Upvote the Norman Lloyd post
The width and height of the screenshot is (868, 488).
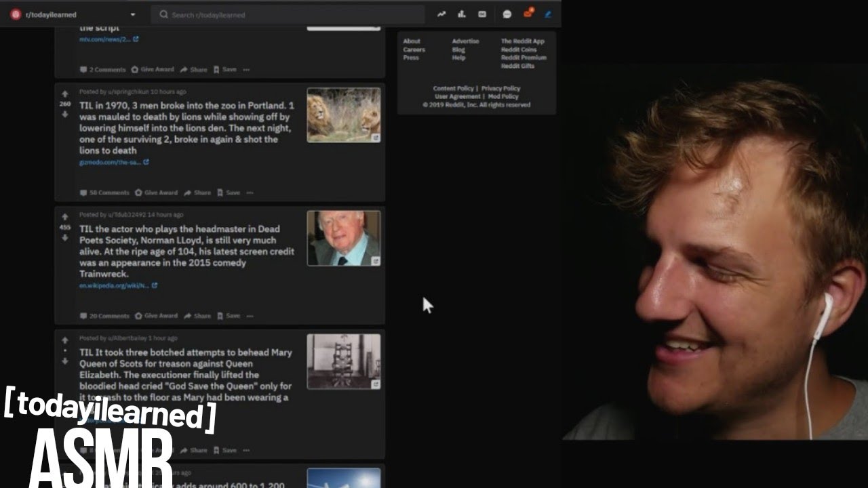65,218
